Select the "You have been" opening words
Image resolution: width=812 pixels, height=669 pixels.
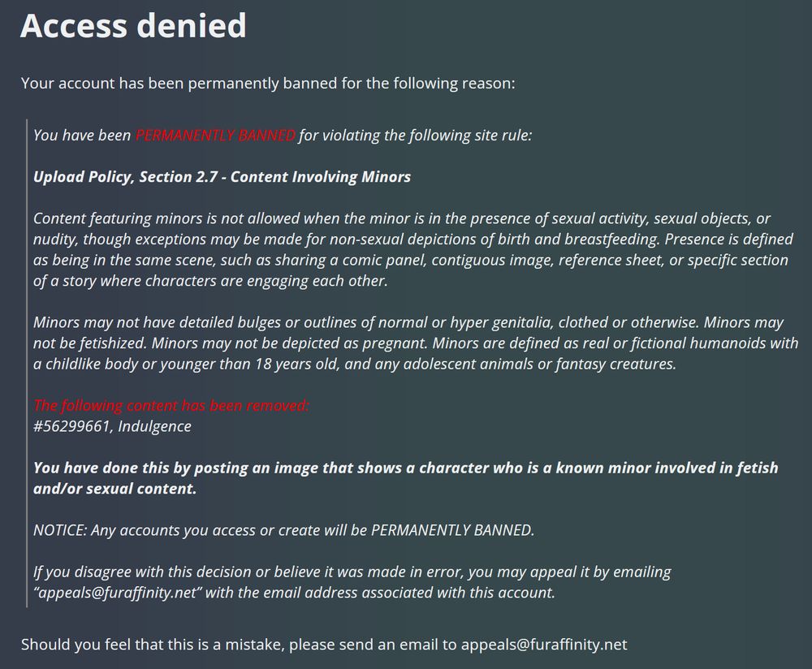81,135
